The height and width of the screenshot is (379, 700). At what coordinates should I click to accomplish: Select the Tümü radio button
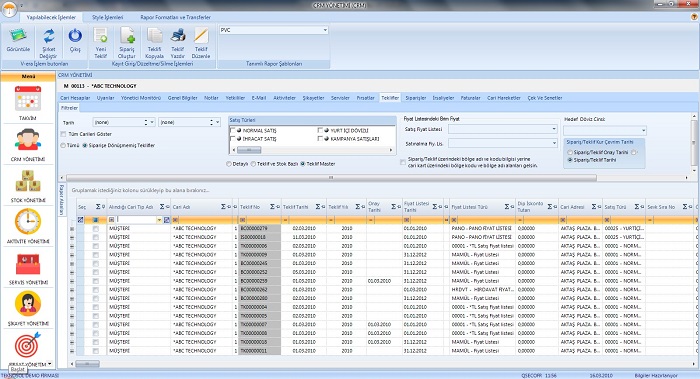pos(63,146)
